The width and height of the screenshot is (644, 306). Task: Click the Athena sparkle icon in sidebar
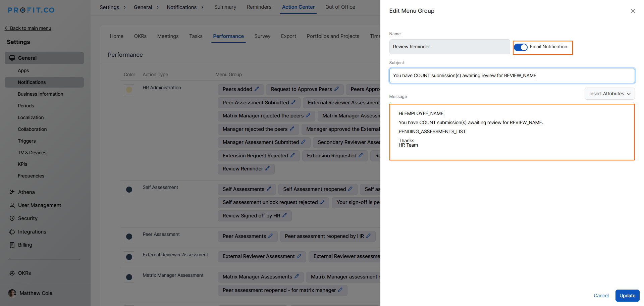12,192
